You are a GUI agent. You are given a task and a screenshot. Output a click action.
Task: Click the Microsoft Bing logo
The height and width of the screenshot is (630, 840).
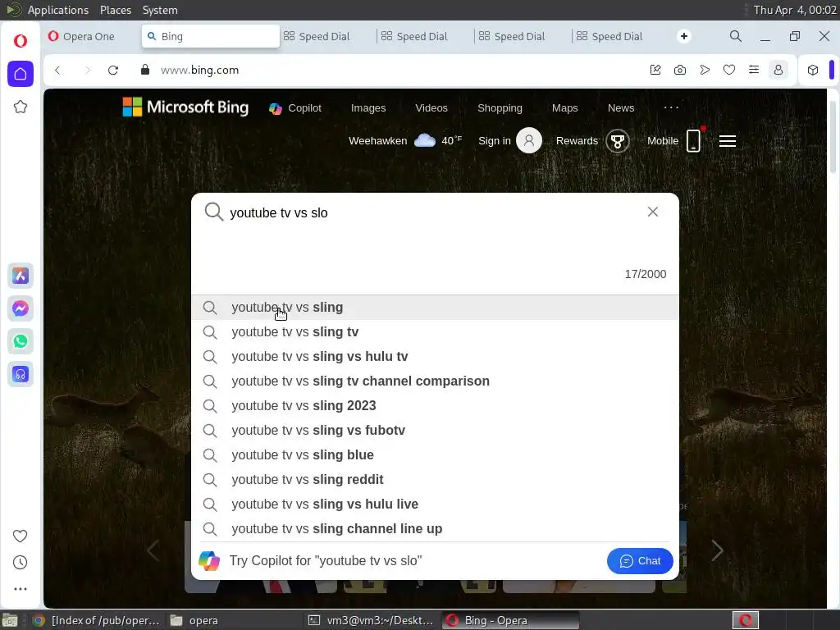click(x=185, y=107)
